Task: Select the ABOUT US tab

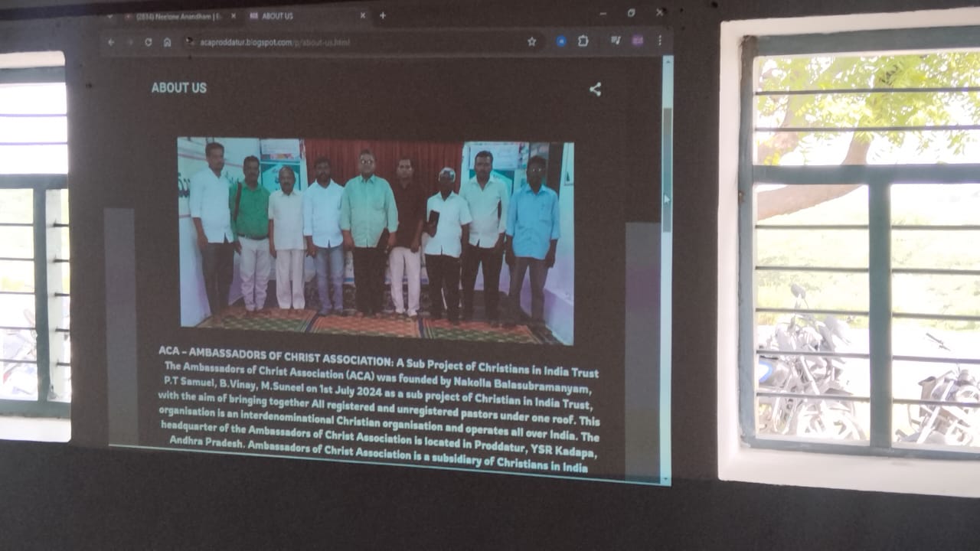Action: coord(308,16)
